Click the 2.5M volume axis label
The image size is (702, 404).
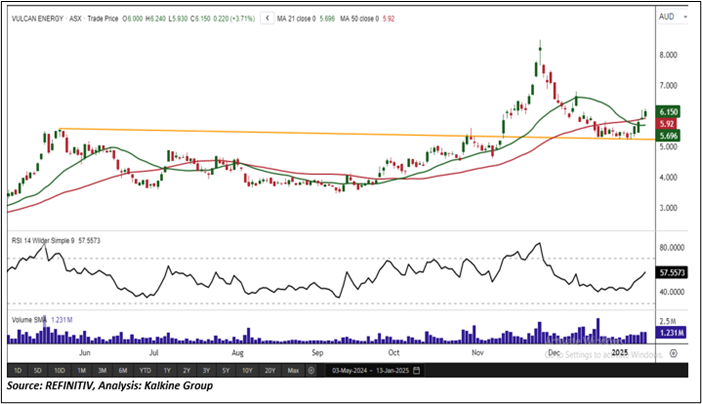click(668, 322)
